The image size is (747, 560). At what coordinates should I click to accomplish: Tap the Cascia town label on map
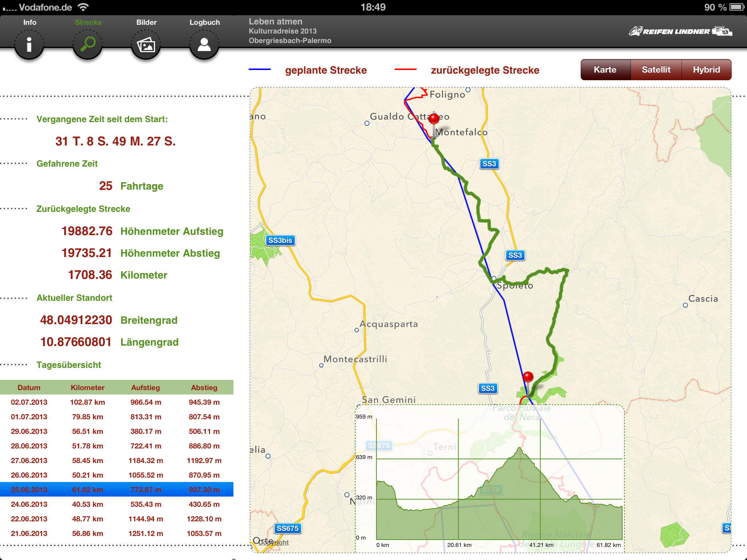[x=703, y=299]
